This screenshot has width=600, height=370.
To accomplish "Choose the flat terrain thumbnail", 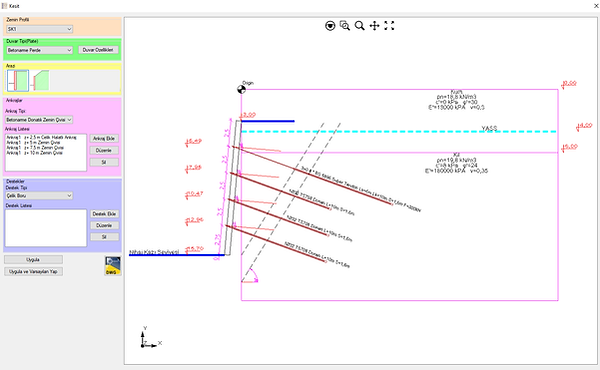I will pos(18,80).
